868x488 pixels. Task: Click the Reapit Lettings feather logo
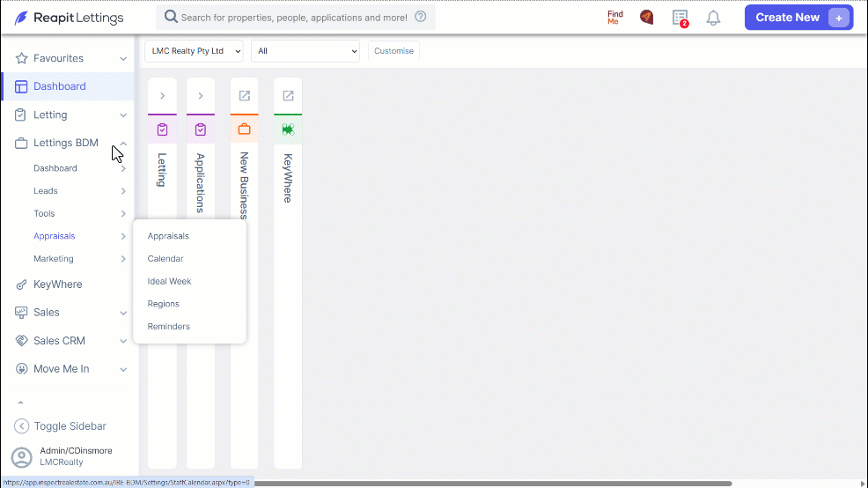(x=20, y=18)
